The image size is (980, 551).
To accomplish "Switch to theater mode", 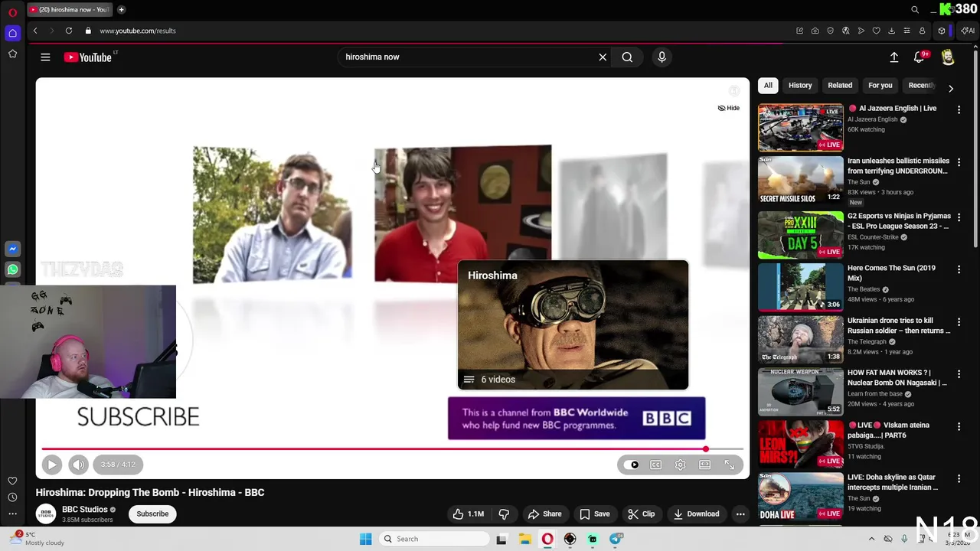I will click(x=705, y=465).
